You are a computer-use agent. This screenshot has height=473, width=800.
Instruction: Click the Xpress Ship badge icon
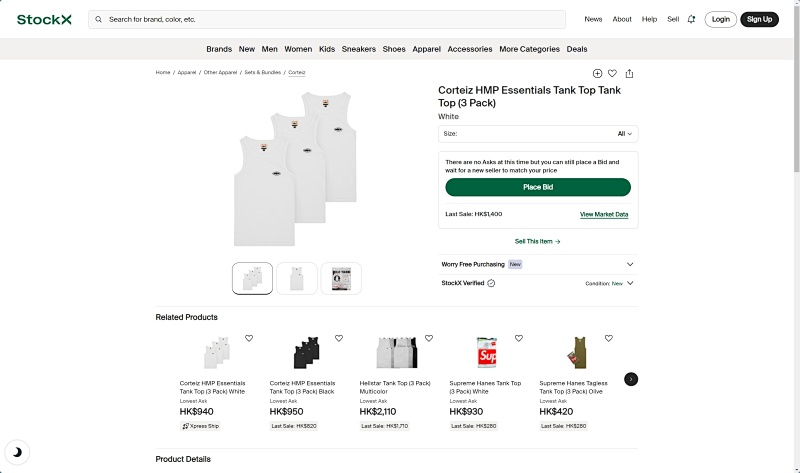[186, 426]
